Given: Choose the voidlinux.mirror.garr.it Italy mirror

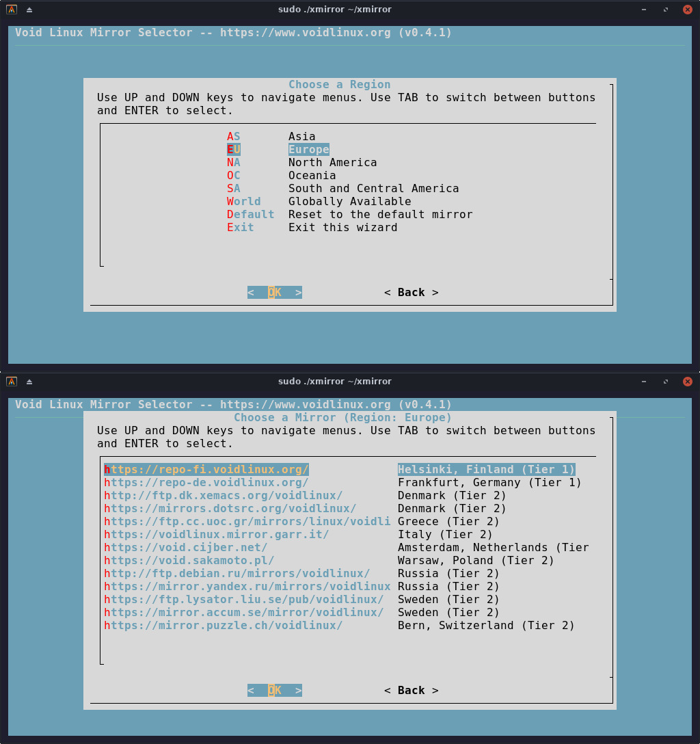Looking at the screenshot, I should [x=217, y=535].
